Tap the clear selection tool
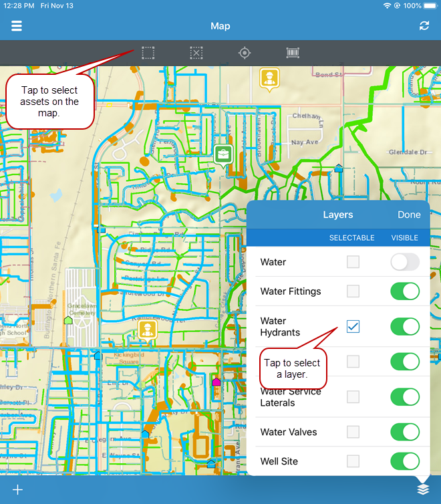The height and width of the screenshot is (504, 441). (x=196, y=53)
